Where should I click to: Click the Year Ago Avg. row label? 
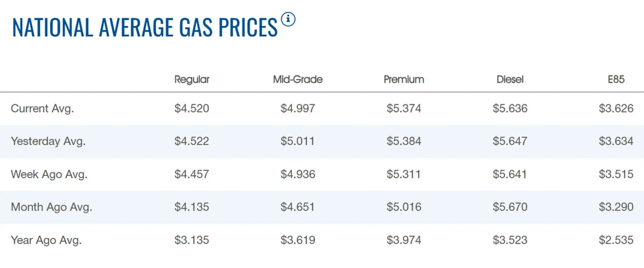tap(46, 240)
